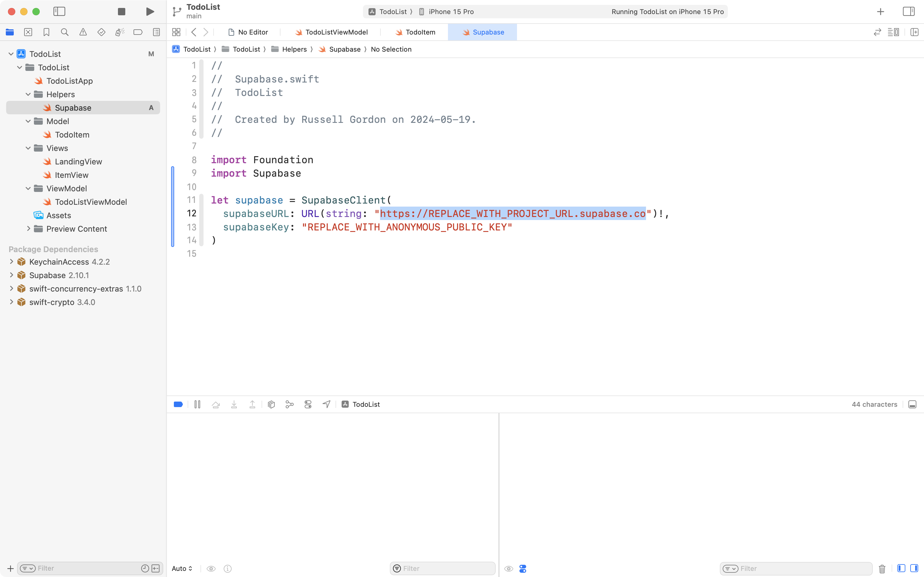Open the Find navigator
This screenshot has width=924, height=577.
pos(64,32)
